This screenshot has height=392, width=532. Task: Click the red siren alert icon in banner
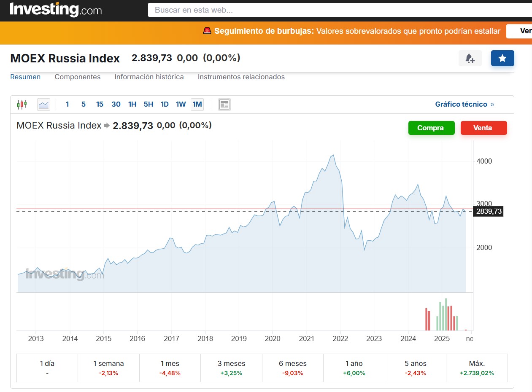pos(207,31)
